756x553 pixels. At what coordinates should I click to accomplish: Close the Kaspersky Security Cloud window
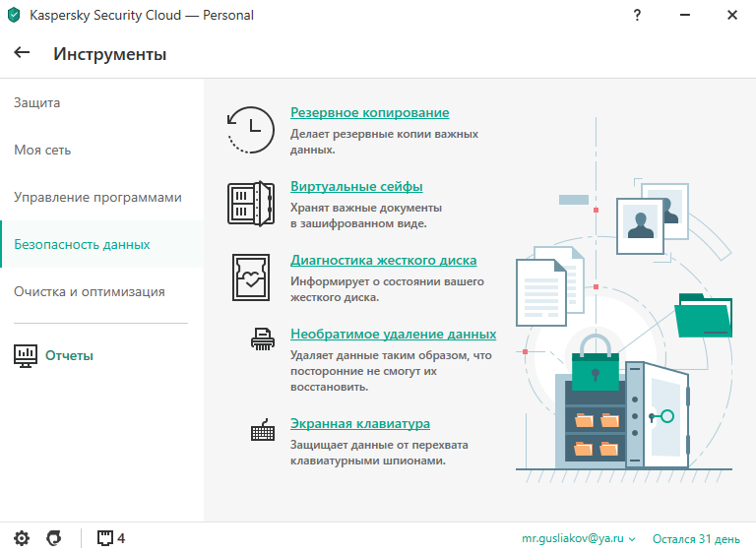tap(732, 15)
